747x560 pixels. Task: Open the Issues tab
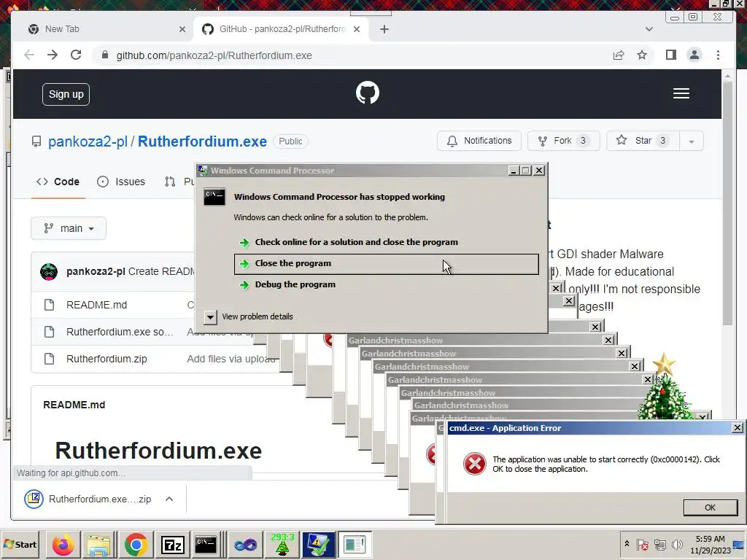[x=121, y=182]
